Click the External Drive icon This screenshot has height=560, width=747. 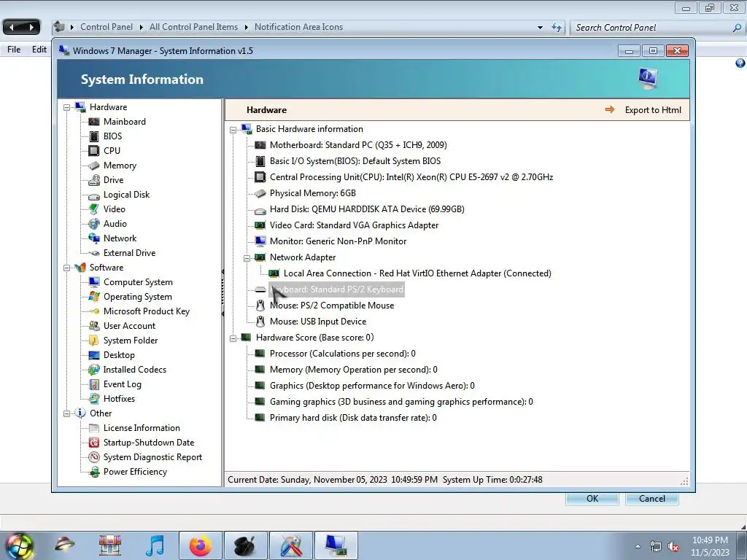(x=94, y=253)
